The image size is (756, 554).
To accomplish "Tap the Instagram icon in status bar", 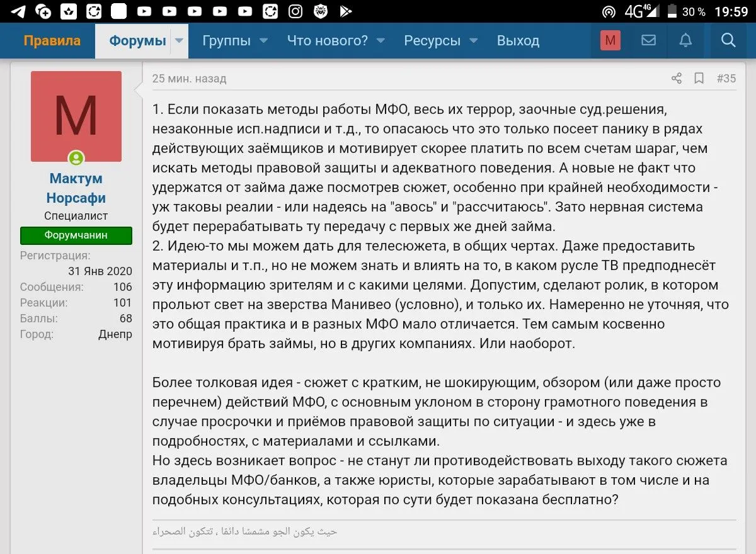I will (x=295, y=11).
